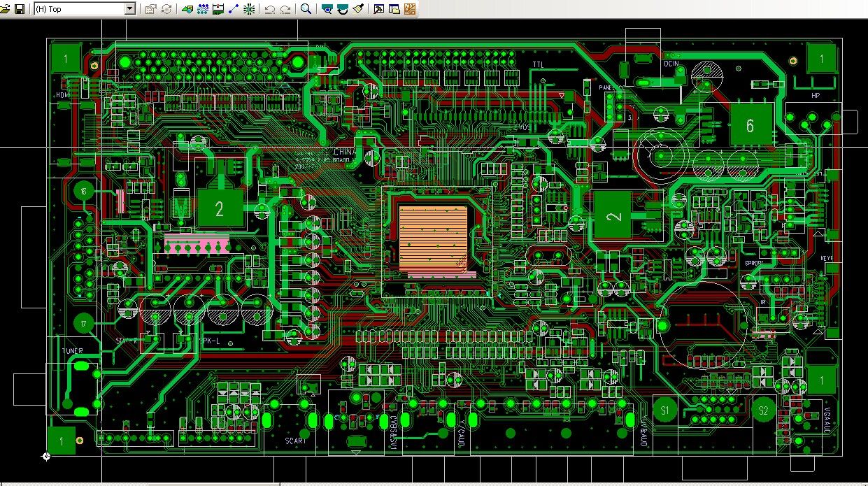This screenshot has width=868, height=486.
Task: Open a design file with the folder icon
Action: [x=5, y=9]
